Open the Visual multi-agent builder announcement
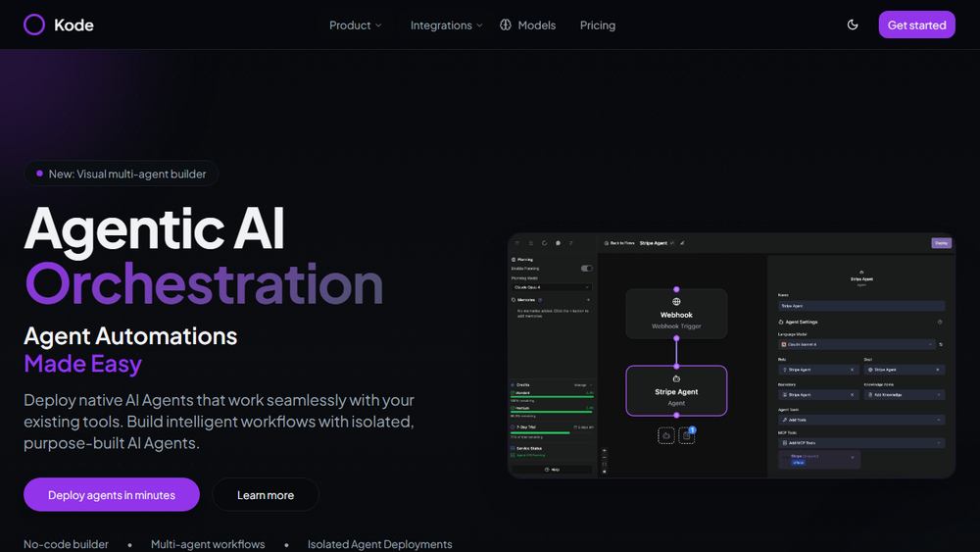This screenshot has width=980, height=552. point(122,174)
